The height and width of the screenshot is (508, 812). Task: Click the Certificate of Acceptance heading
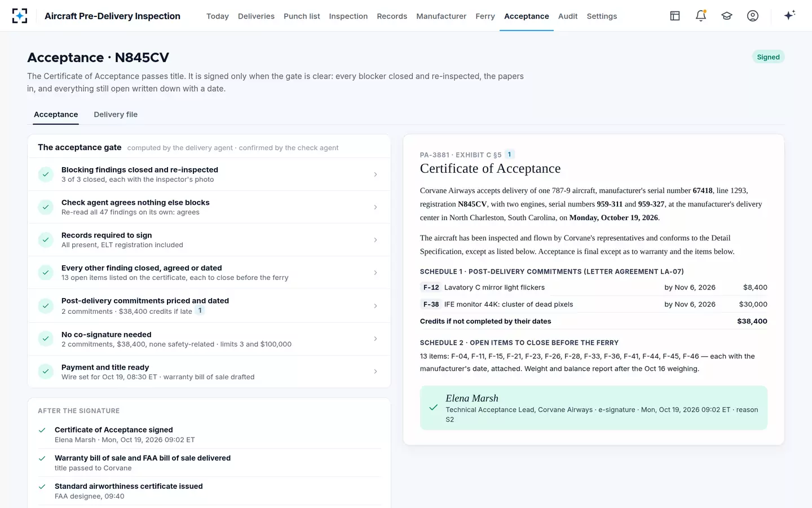click(490, 169)
